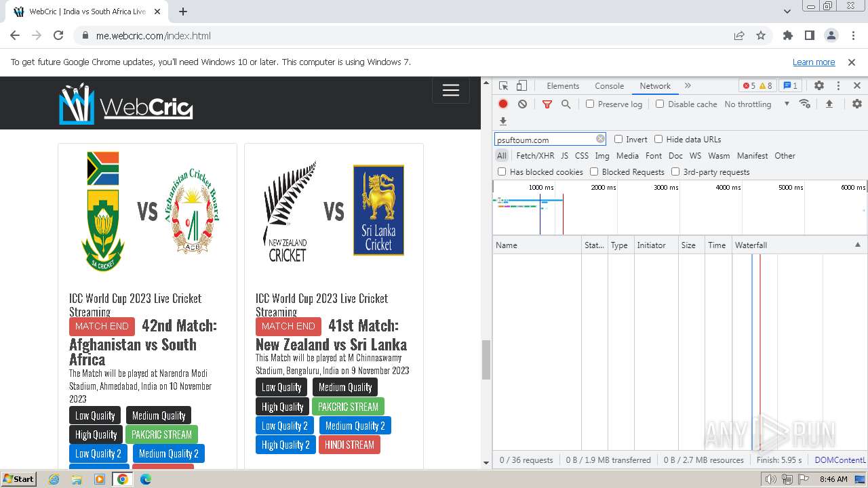
Task: Open the errors and warnings counter
Action: (757, 86)
